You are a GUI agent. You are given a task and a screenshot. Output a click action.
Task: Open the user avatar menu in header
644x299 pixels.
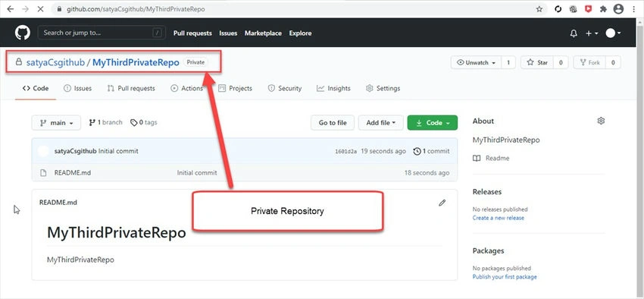tap(613, 33)
